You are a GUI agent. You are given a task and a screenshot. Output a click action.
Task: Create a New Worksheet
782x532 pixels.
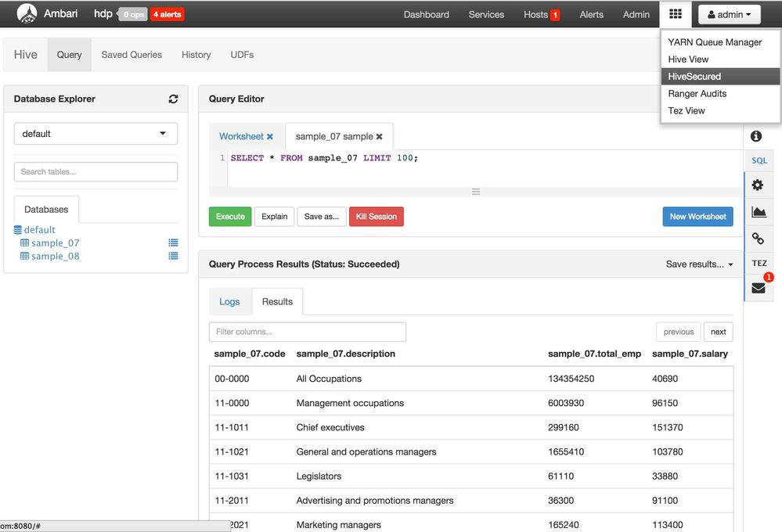pos(697,217)
